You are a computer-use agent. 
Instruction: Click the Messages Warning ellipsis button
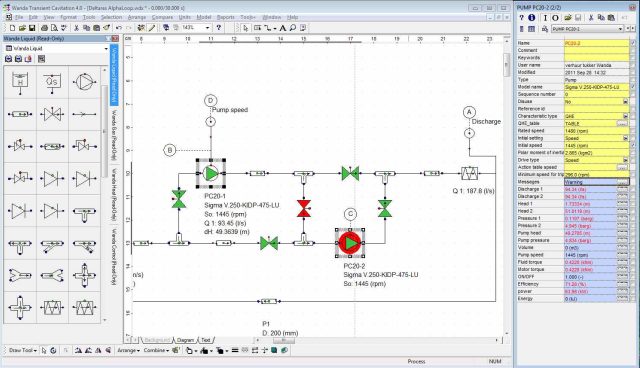(622, 182)
